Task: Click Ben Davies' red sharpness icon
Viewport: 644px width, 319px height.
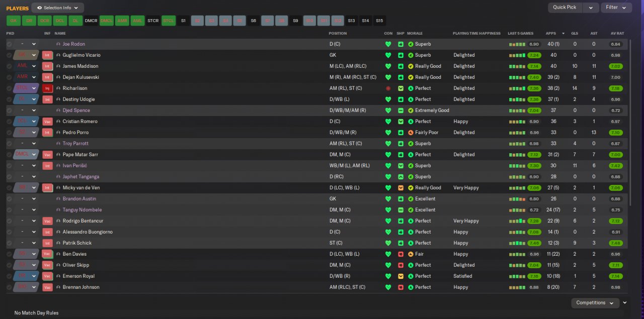Action: [400, 254]
